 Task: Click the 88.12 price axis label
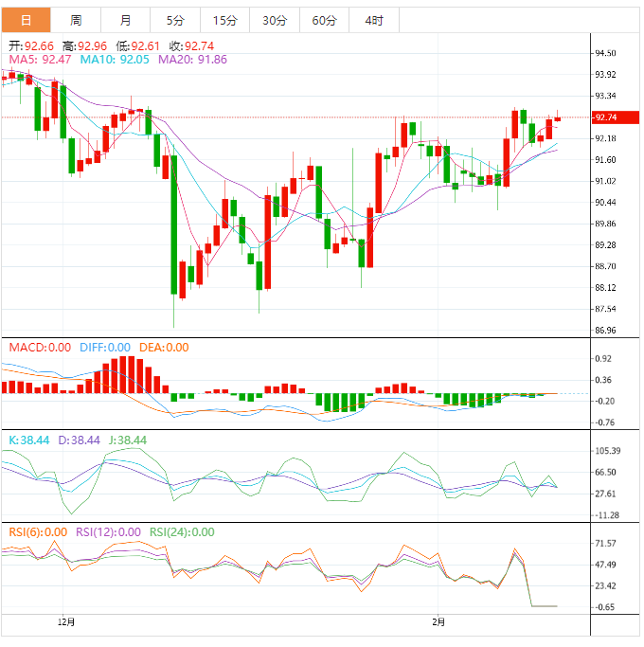click(x=605, y=288)
